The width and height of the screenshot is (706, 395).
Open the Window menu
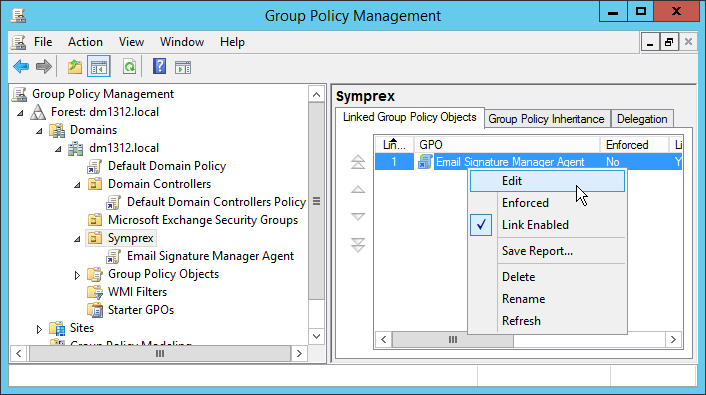coord(182,42)
